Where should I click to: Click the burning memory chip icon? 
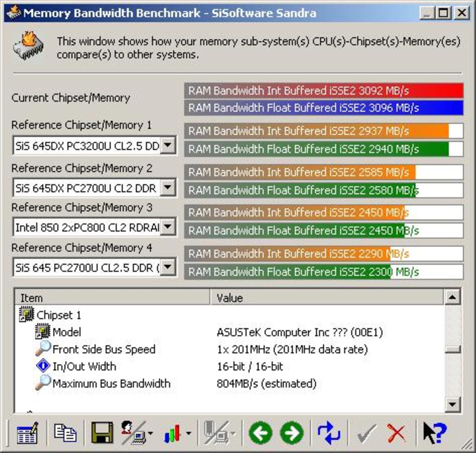point(28,46)
